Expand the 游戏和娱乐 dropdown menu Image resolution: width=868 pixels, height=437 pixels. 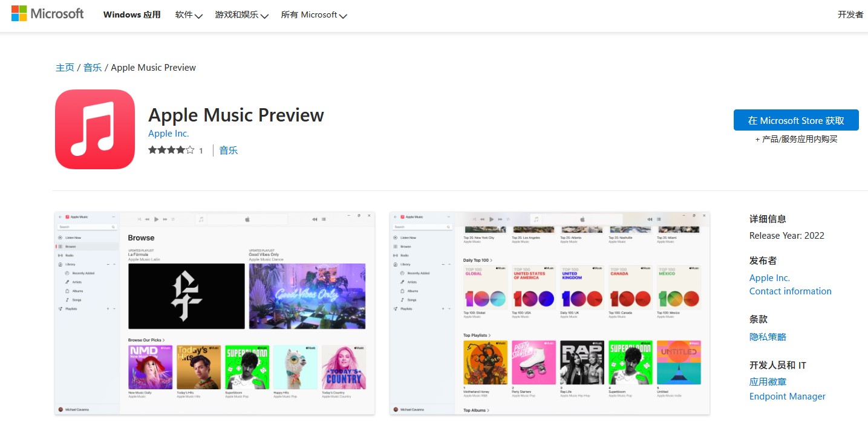point(241,15)
